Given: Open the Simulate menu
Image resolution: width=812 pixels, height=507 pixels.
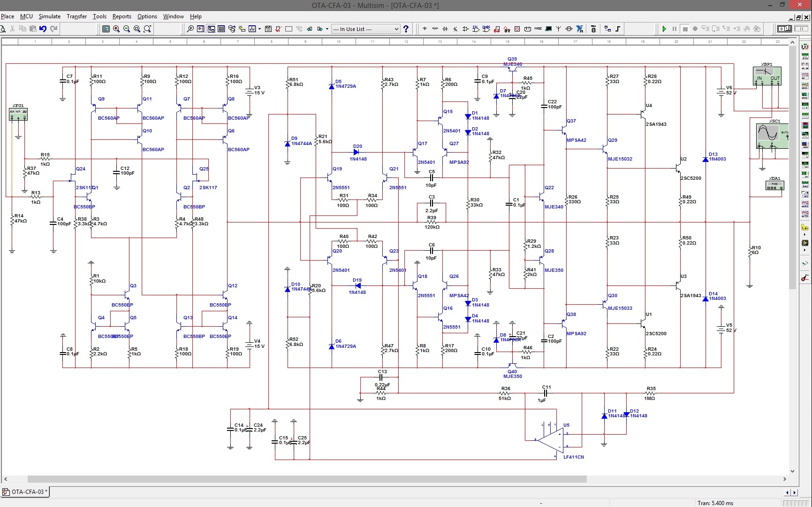Looking at the screenshot, I should (50, 16).
